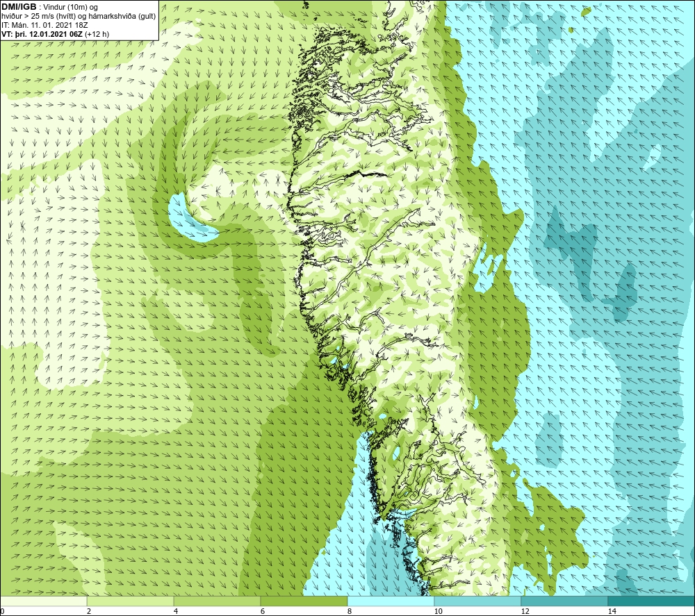Click the legend label '8'
Image resolution: width=695 pixels, height=616 pixels.
350,611
